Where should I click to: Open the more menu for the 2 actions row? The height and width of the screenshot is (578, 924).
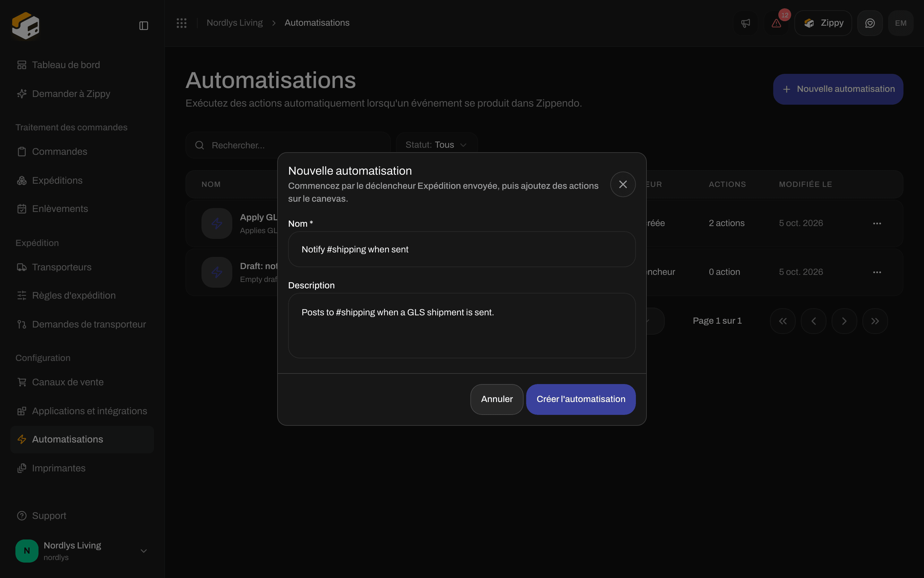pos(877,223)
